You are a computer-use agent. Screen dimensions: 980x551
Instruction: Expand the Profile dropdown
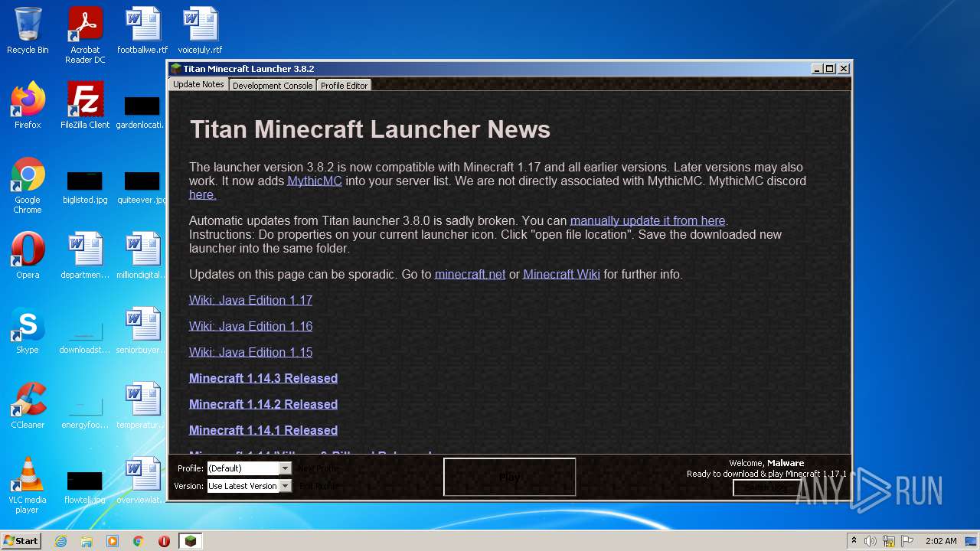tap(285, 468)
